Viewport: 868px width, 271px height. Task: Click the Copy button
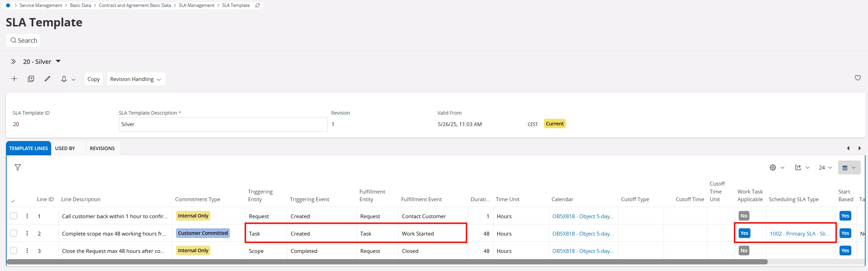[x=94, y=79]
